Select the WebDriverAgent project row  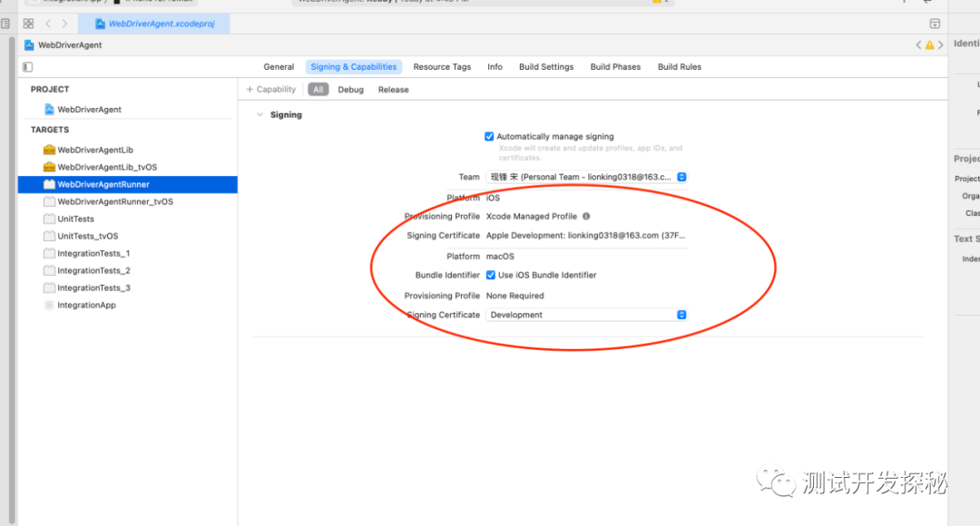click(128, 110)
